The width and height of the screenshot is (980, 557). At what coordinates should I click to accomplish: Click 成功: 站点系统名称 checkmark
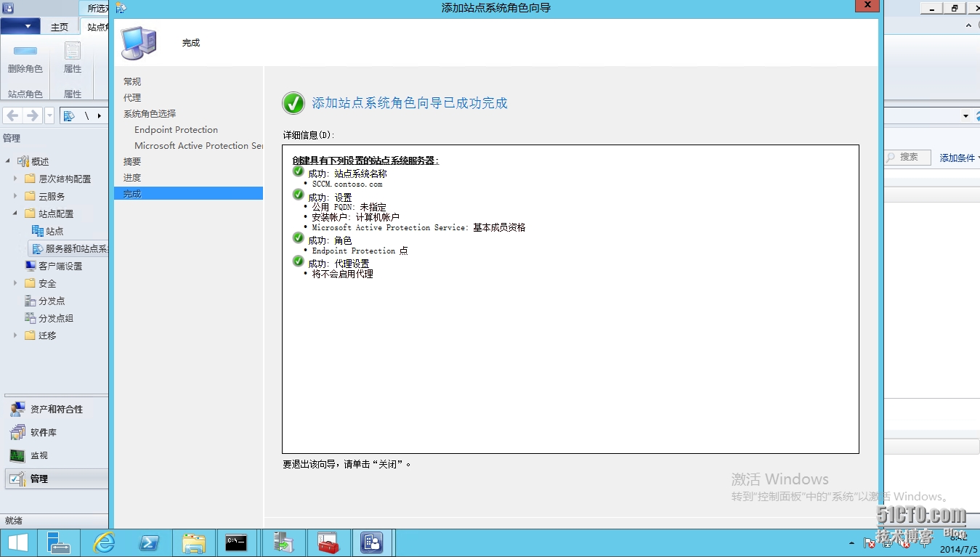coord(298,171)
